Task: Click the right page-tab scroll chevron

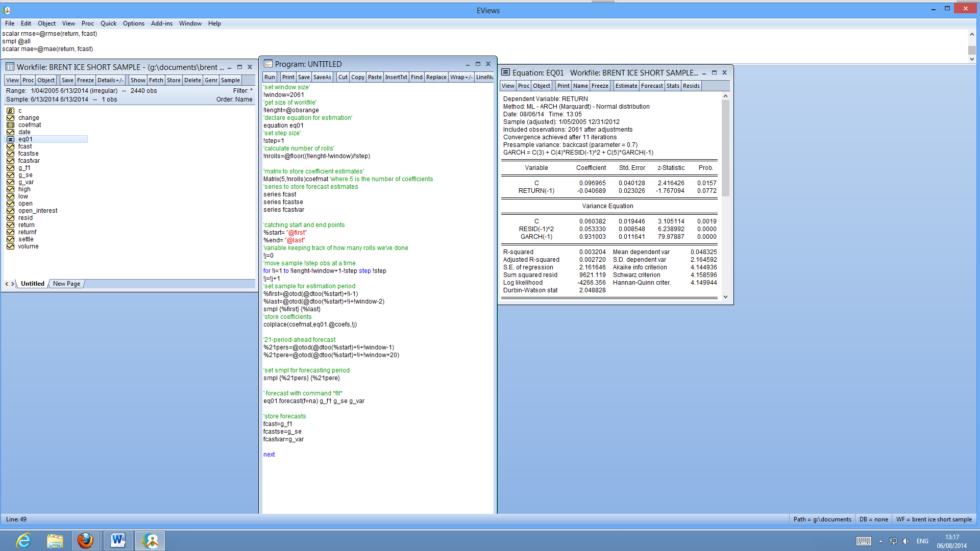Action: click(13, 284)
